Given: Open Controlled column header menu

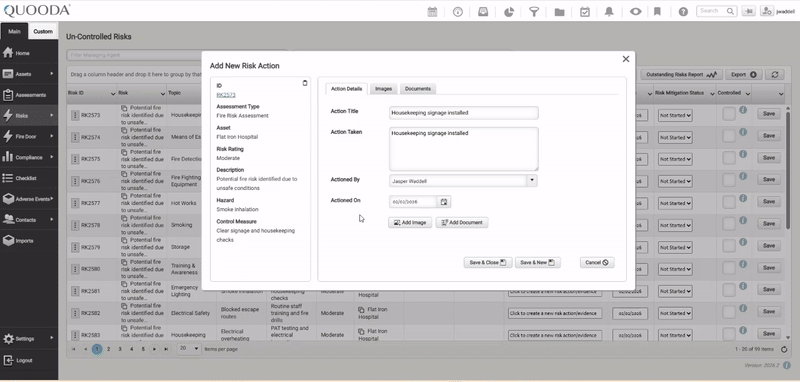Looking at the screenshot, I should point(747,94).
